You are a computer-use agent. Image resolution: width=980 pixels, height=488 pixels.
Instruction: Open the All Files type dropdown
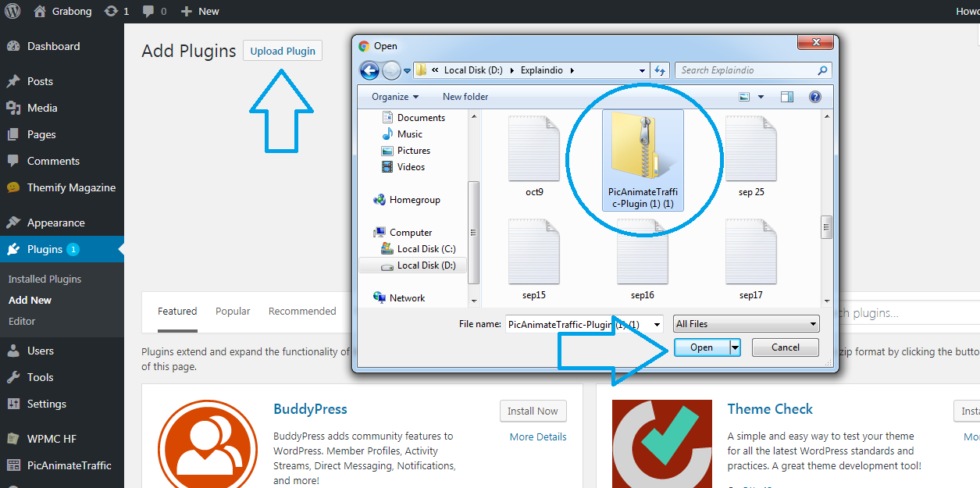[746, 324]
